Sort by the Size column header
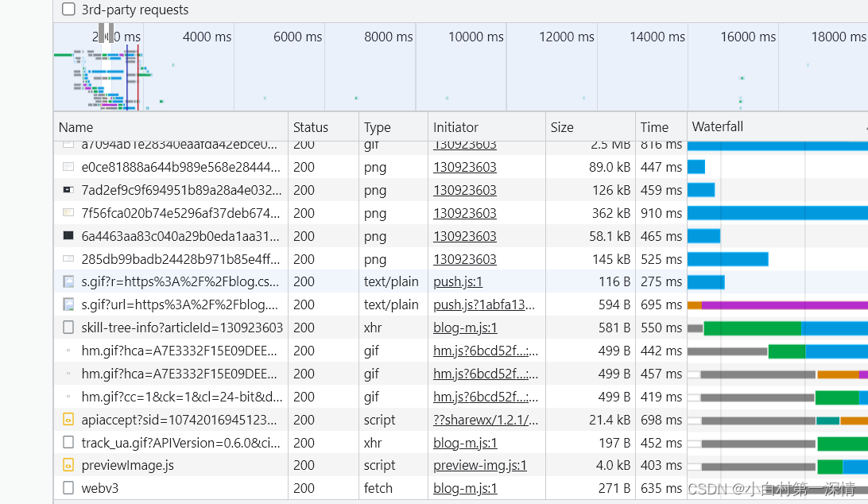This screenshot has height=504, width=868. [x=561, y=127]
